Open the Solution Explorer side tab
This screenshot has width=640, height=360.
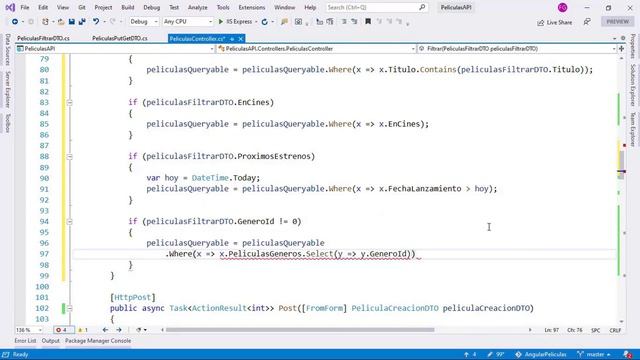click(632, 84)
